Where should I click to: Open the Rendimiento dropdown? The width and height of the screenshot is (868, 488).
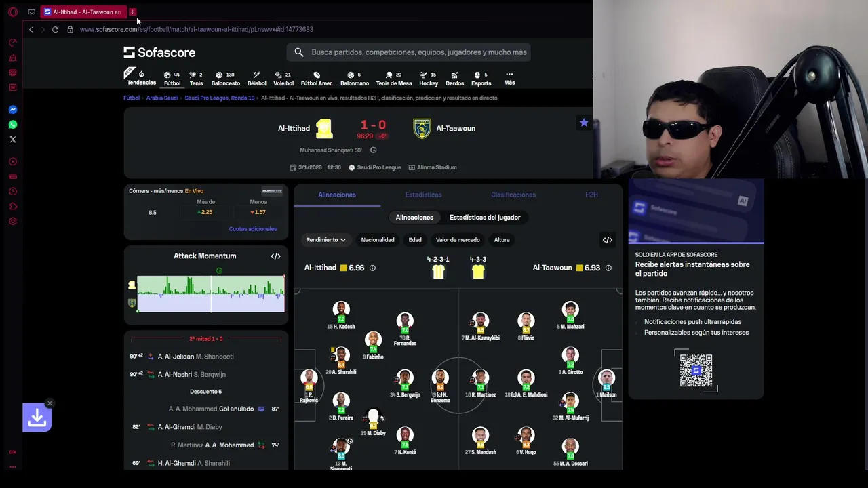click(x=325, y=240)
